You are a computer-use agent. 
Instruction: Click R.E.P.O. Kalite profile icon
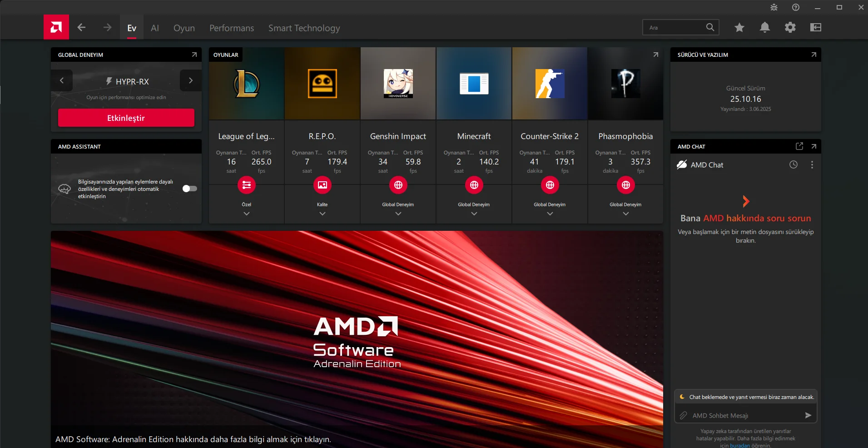tap(322, 185)
